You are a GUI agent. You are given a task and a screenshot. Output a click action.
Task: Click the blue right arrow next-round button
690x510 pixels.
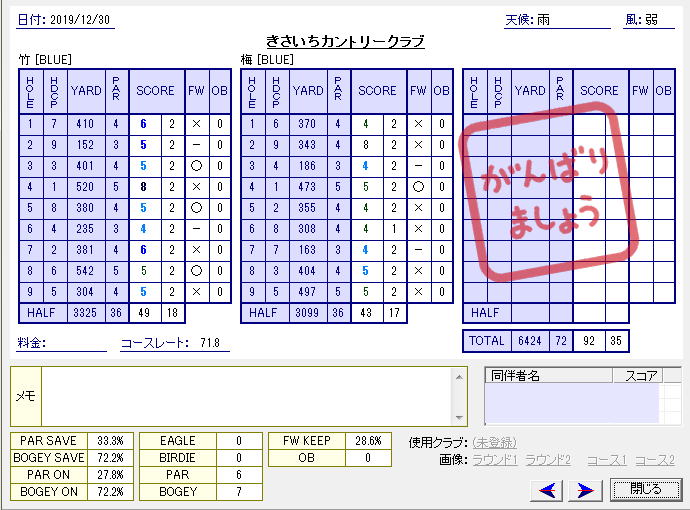click(586, 489)
